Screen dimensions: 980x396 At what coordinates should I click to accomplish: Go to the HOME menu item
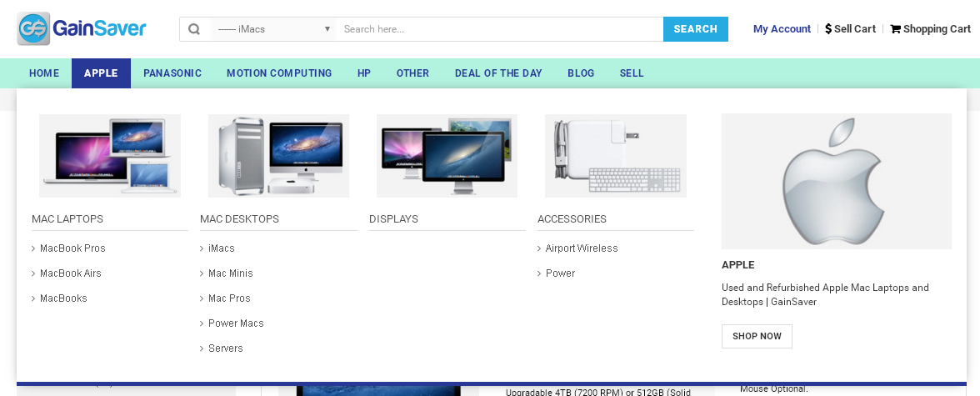coord(44,73)
